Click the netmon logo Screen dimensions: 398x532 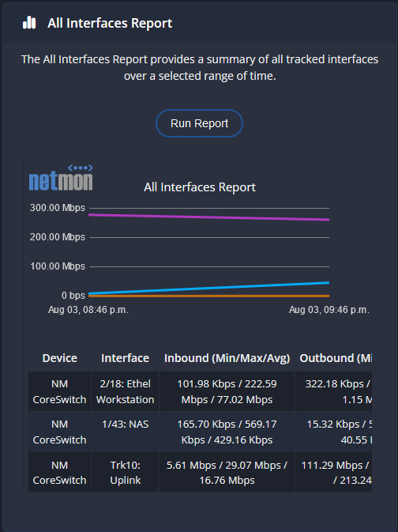click(61, 177)
